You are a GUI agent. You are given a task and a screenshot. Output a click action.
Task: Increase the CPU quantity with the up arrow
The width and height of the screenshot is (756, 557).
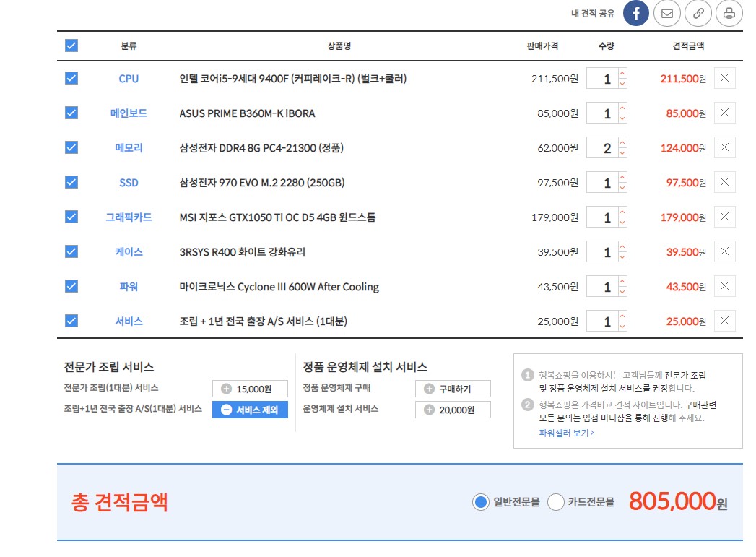click(622, 73)
